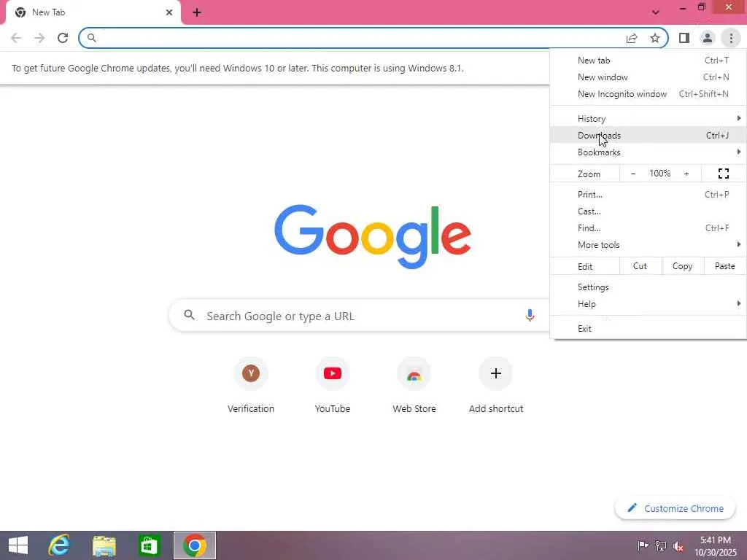Open Settings from the menu
This screenshot has height=560, width=747.
(648, 287)
